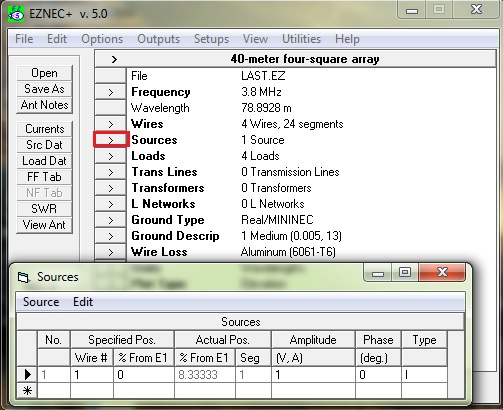Select the row marker for source 1
Image resolution: width=503 pixels, height=410 pixels.
tap(27, 375)
